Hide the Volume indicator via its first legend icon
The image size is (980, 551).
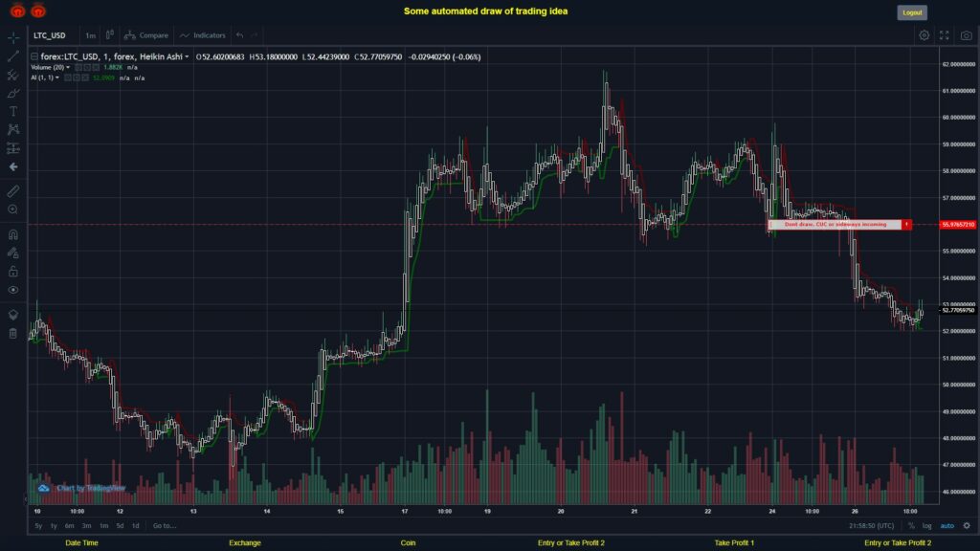coord(78,68)
